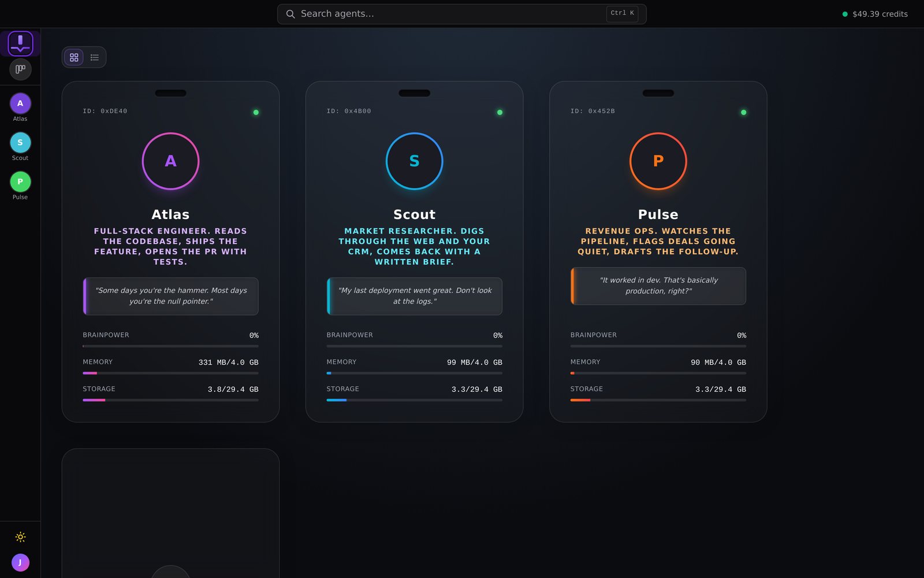
Task: Toggle light theme with sun icon
Action: coord(20,537)
